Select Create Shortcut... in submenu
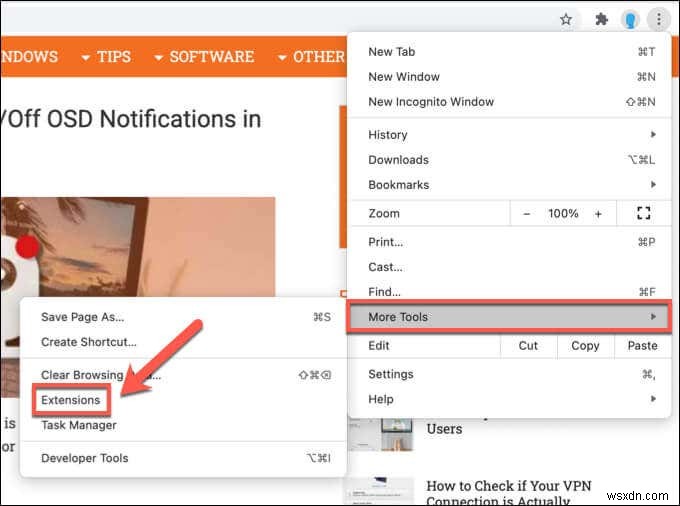The height and width of the screenshot is (506, 680). (184, 342)
